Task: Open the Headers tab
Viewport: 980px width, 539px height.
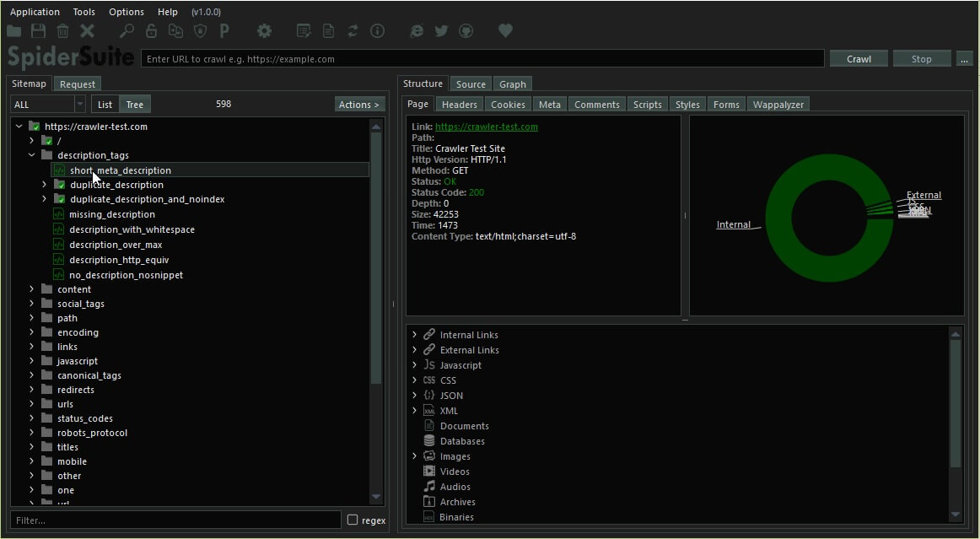Action: pyautogui.click(x=460, y=105)
